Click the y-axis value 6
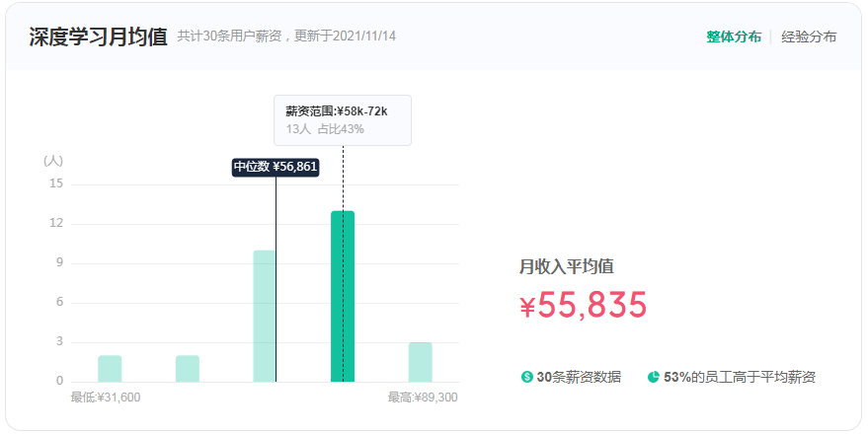The width and height of the screenshot is (868, 434). [60, 303]
